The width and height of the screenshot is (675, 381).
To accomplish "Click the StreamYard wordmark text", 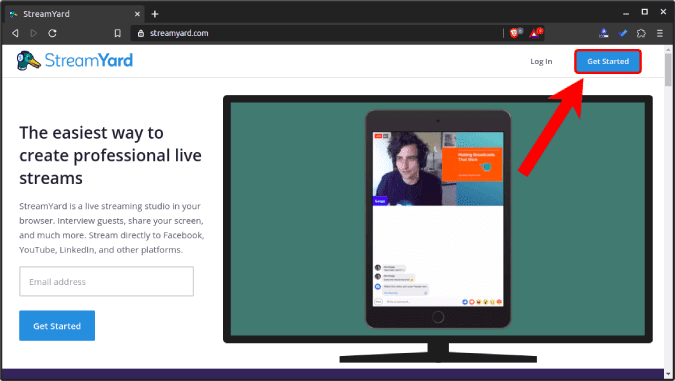I will click(89, 61).
